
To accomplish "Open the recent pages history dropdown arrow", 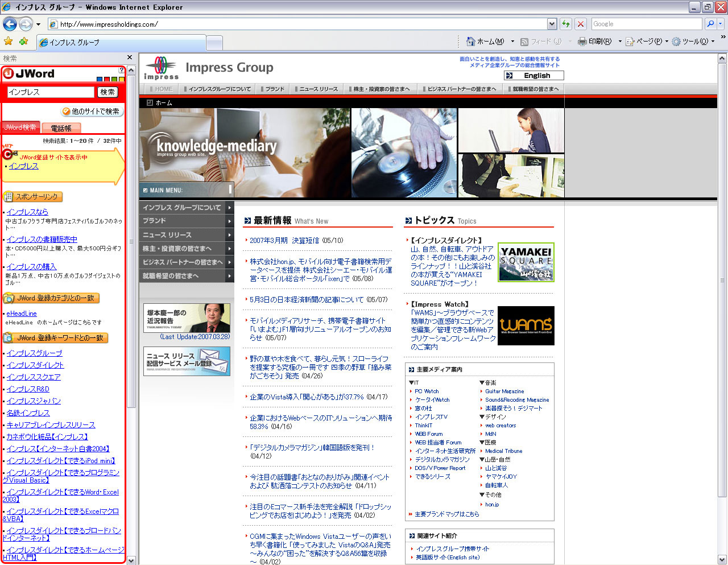I will [38, 24].
